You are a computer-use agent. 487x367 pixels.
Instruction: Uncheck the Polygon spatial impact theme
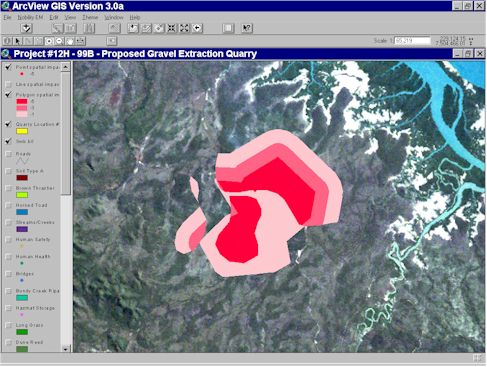pyautogui.click(x=8, y=95)
